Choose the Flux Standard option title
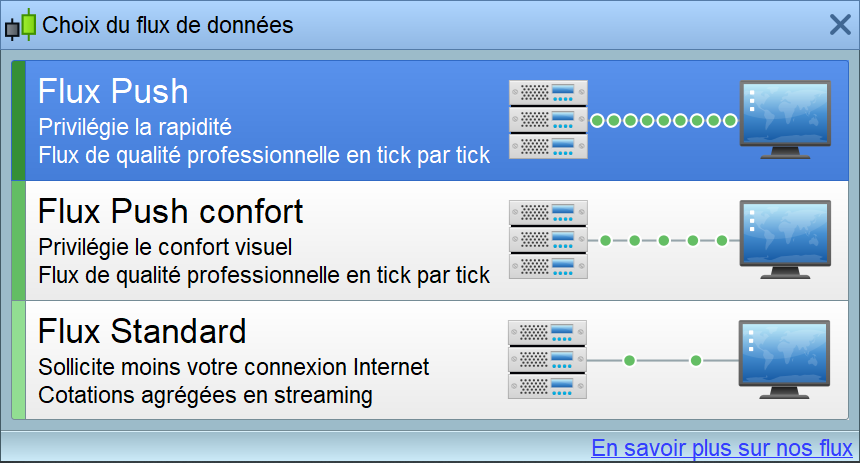The width and height of the screenshot is (860, 463). tap(142, 331)
